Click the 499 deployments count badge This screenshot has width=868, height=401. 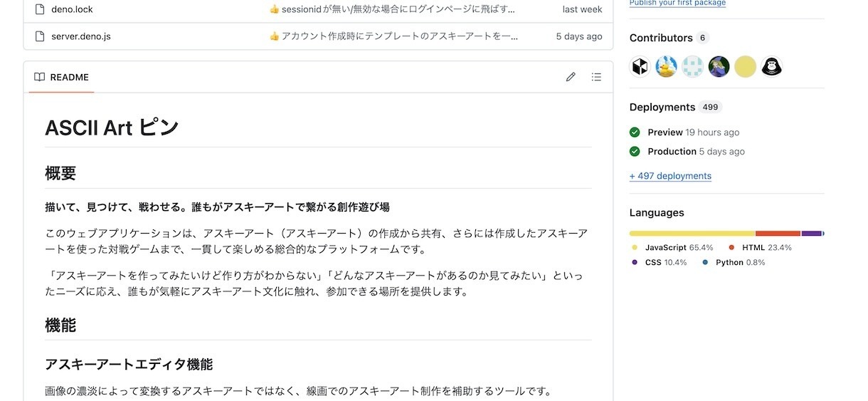pos(710,107)
